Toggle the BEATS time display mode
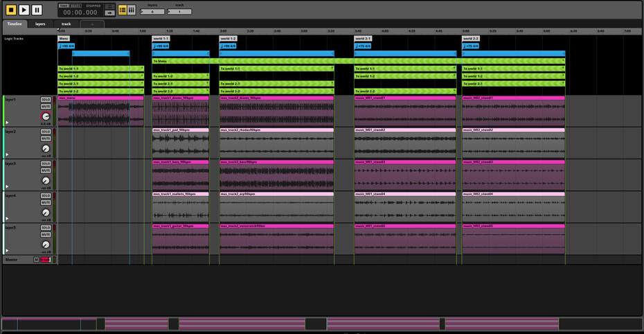 click(x=75, y=6)
